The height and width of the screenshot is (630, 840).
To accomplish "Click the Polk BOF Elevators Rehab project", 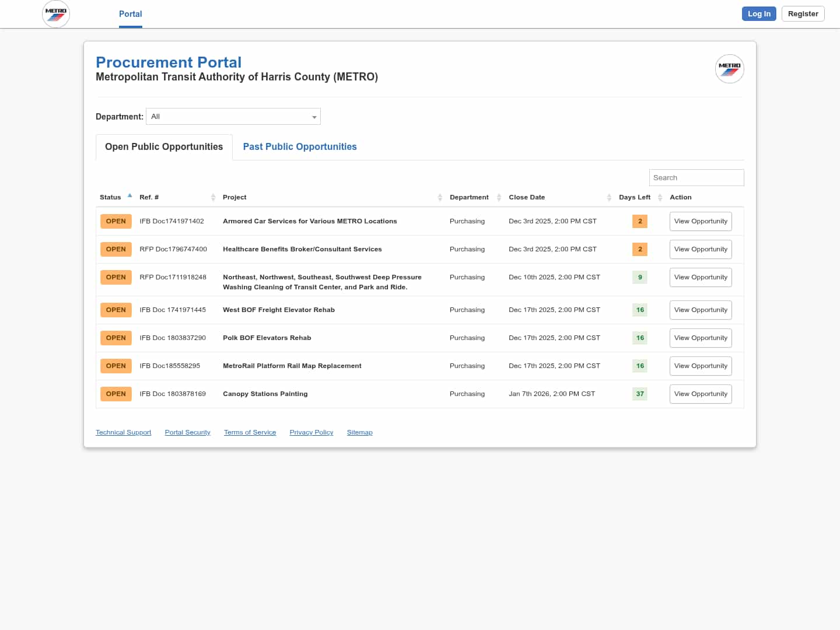I will pos(267,338).
